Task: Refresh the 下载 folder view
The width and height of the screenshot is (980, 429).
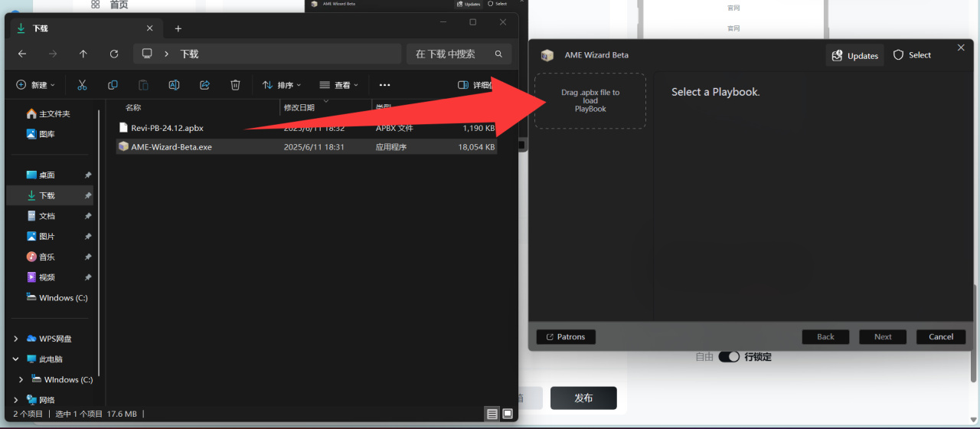Action: [114, 54]
